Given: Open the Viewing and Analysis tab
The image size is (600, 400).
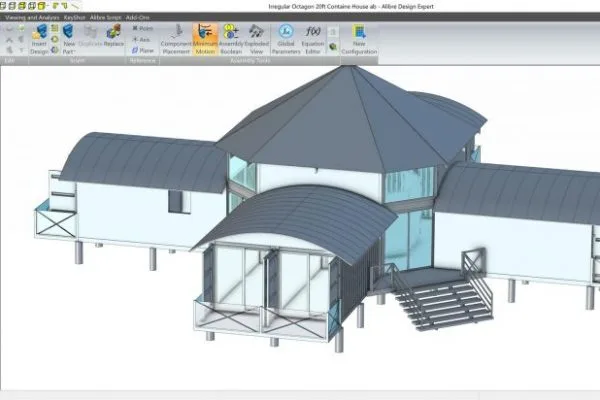Looking at the screenshot, I should [32, 17].
